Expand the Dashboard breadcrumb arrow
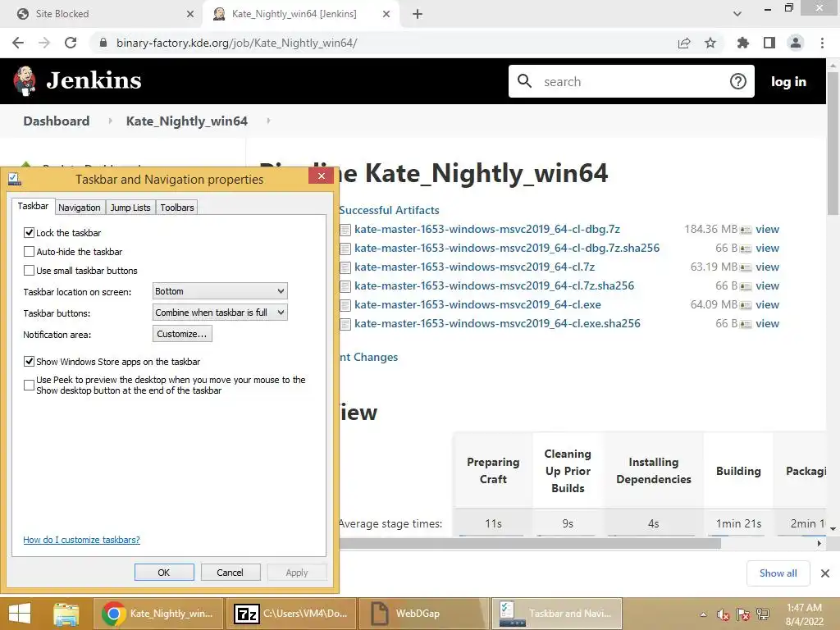This screenshot has width=840, height=630. coord(110,121)
